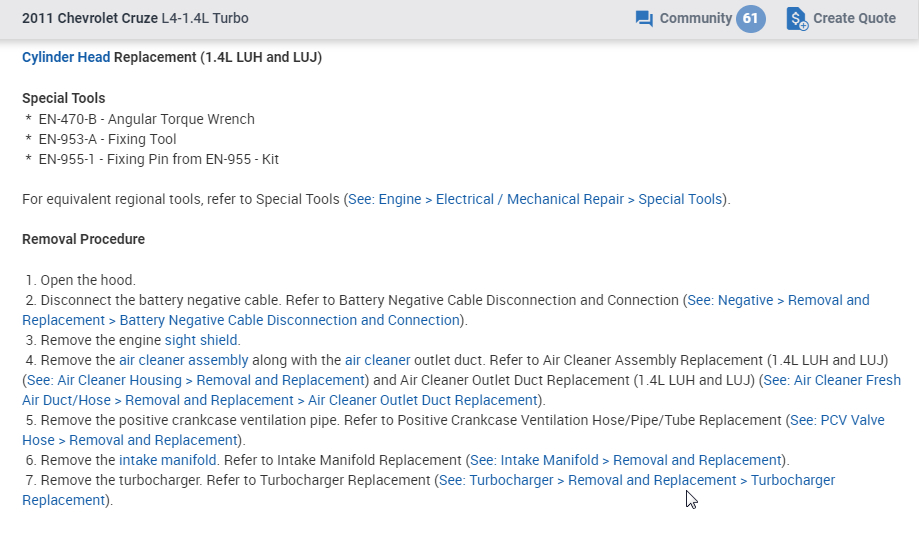Image resolution: width=919 pixels, height=545 pixels.
Task: Follow Air Cleaner Housing Removal link
Action: 196,380
